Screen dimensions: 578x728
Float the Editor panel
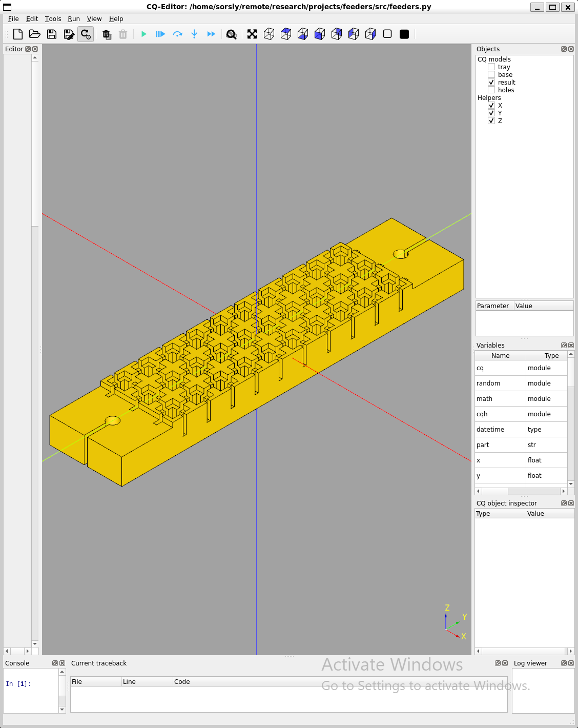[x=28, y=49]
